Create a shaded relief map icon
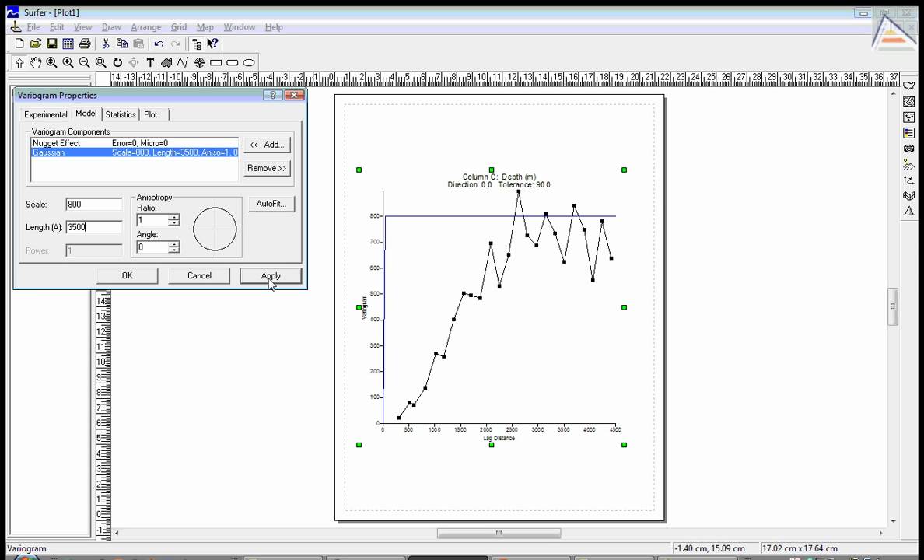 tap(908, 164)
